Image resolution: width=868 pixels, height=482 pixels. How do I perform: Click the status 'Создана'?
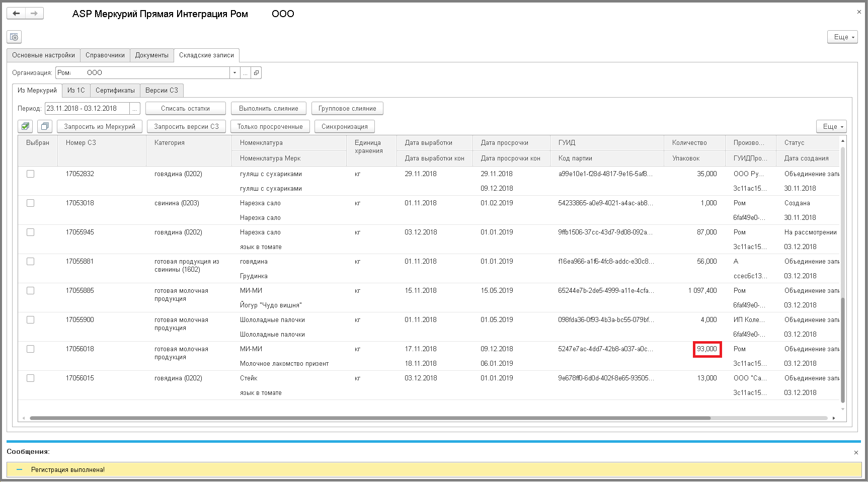797,203
